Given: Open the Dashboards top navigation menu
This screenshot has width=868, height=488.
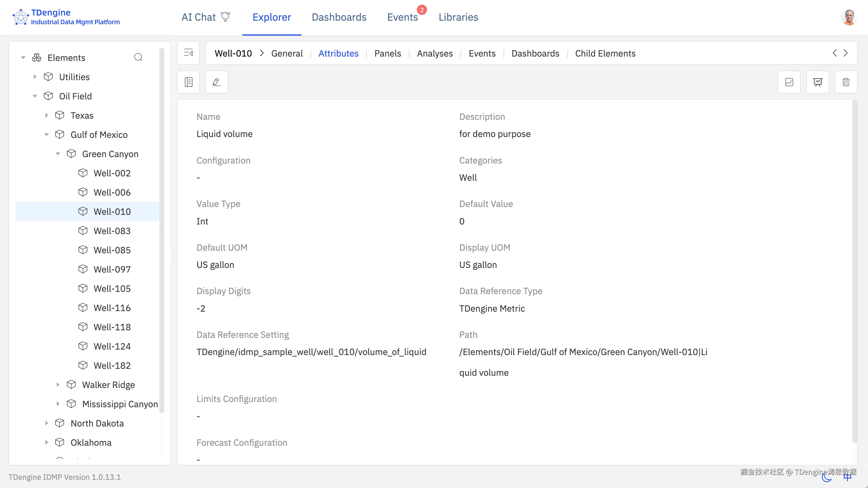Looking at the screenshot, I should [339, 17].
